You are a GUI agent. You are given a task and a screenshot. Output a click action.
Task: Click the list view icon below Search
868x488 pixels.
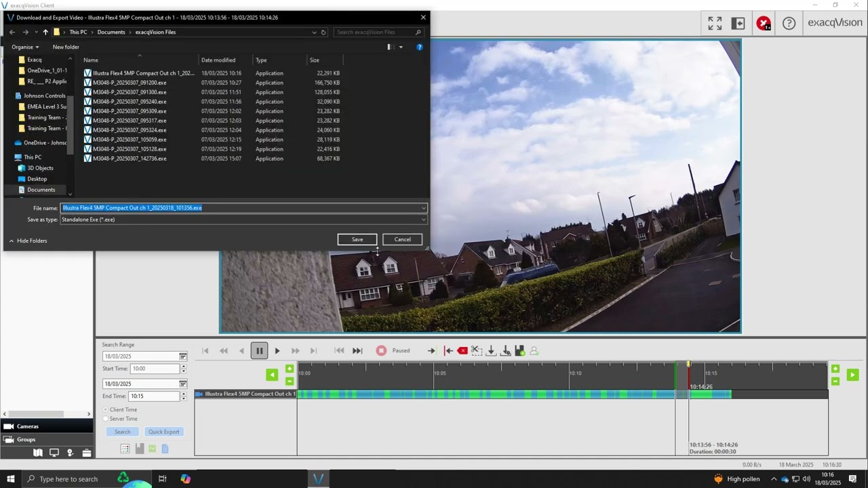[x=125, y=449]
